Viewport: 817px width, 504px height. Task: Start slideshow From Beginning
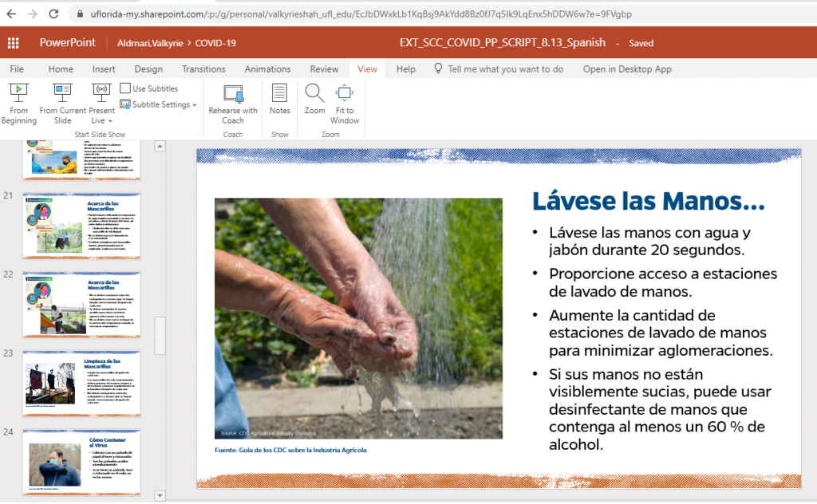coord(18,104)
